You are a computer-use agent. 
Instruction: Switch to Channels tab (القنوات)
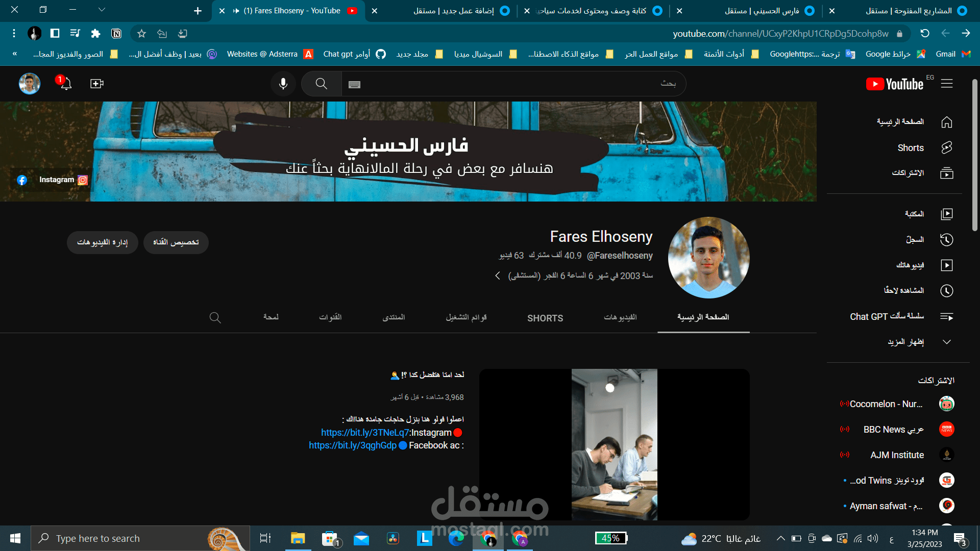coord(330,317)
